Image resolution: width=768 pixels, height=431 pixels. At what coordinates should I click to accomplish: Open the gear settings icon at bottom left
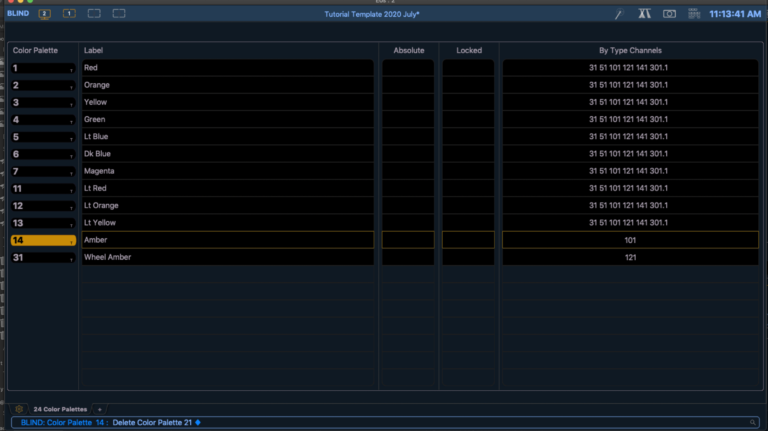(19, 409)
